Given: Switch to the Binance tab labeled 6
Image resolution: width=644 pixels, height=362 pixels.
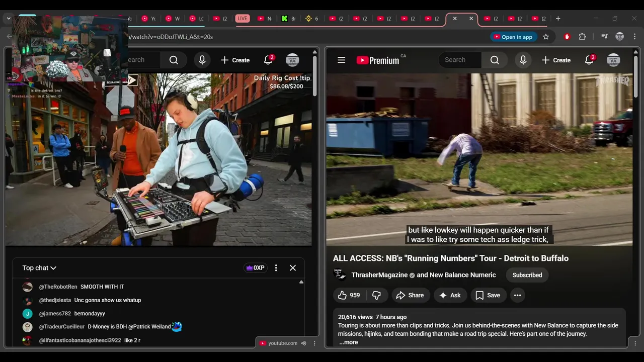Looking at the screenshot, I should click(x=312, y=19).
